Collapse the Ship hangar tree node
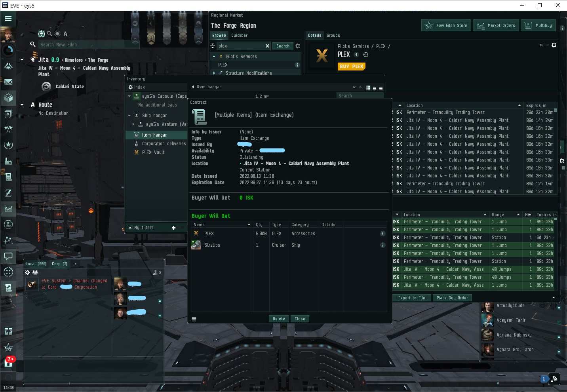The width and height of the screenshot is (567, 392). pos(129,116)
